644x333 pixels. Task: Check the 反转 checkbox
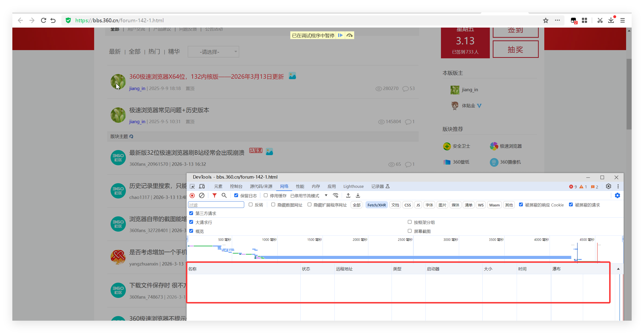[250, 204]
